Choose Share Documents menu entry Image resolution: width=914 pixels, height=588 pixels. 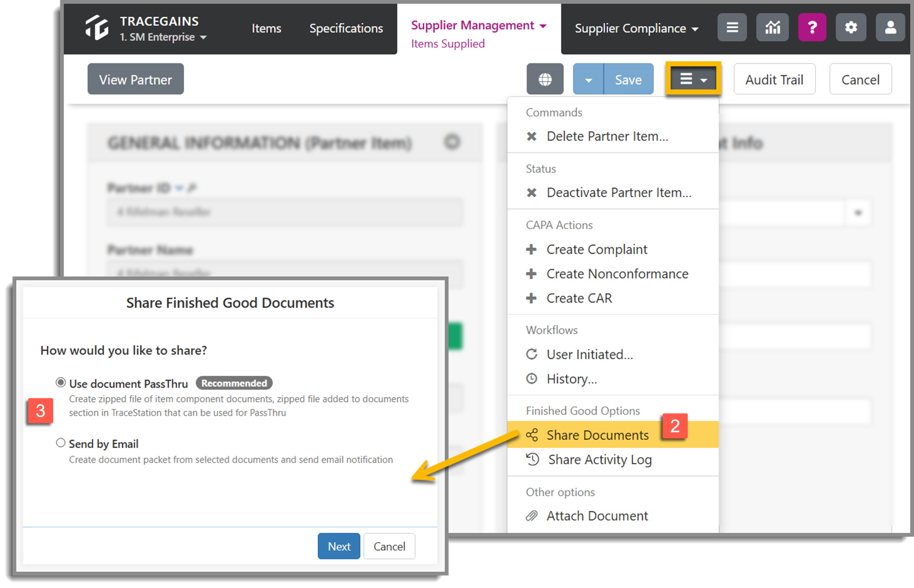pos(613,435)
